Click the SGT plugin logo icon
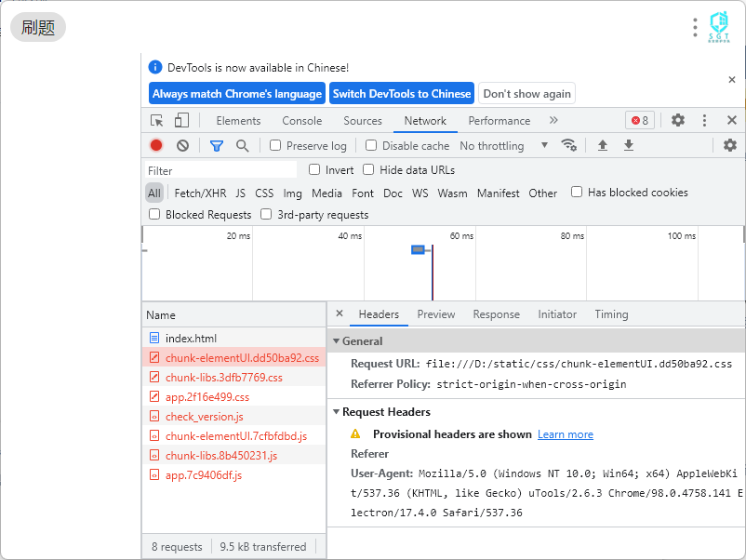Image resolution: width=746 pixels, height=560 pixels. click(719, 27)
